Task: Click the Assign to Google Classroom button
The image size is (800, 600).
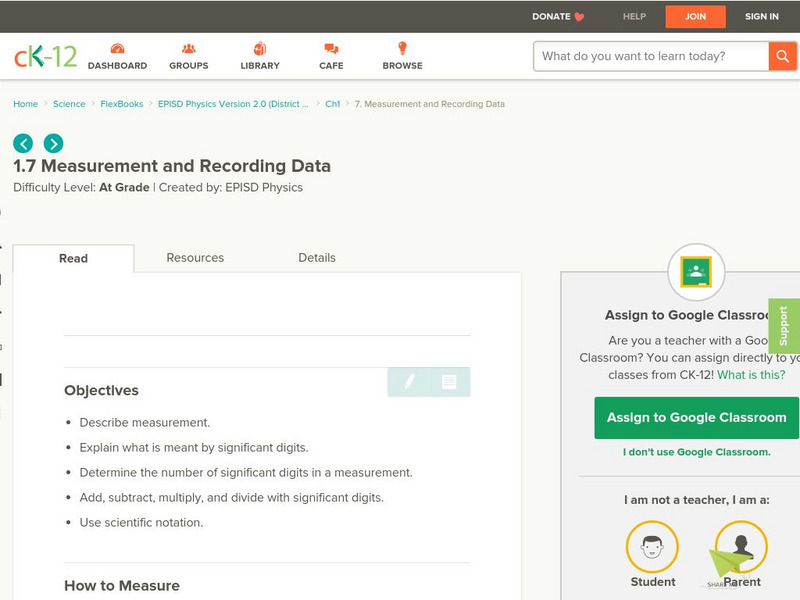Action: point(696,417)
